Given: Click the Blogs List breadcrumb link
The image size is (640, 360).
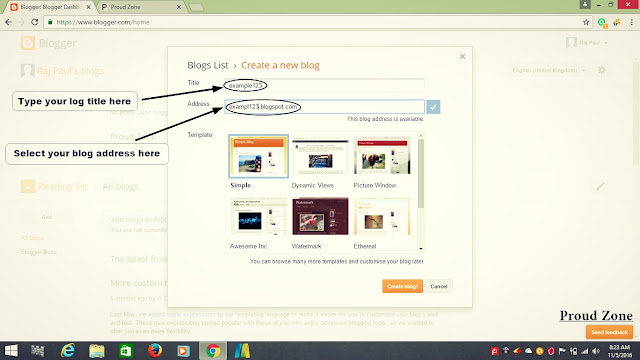Looking at the screenshot, I should pyautogui.click(x=208, y=65).
